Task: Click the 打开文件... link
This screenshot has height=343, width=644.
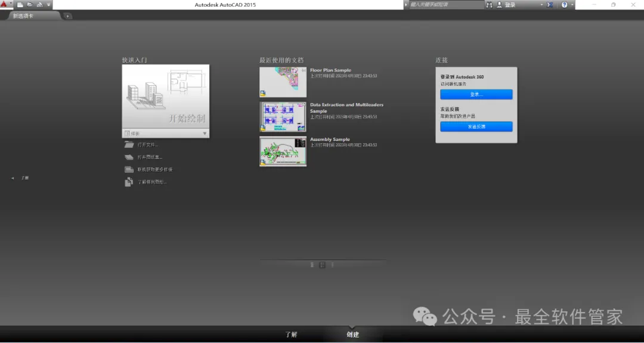Action: pyautogui.click(x=147, y=145)
